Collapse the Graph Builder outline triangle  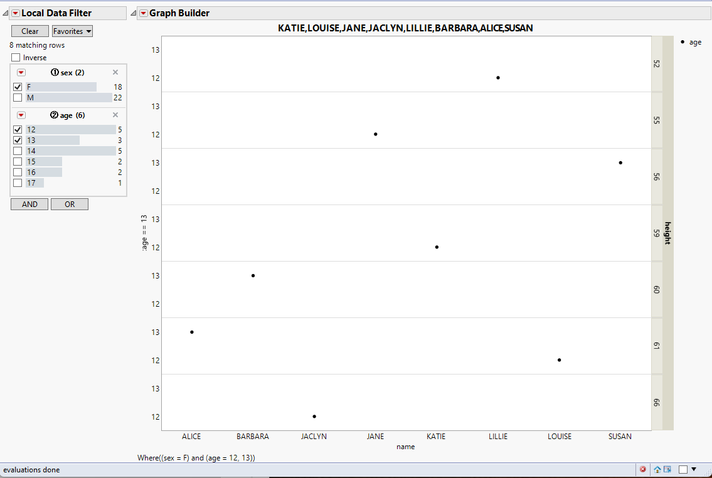tap(134, 14)
